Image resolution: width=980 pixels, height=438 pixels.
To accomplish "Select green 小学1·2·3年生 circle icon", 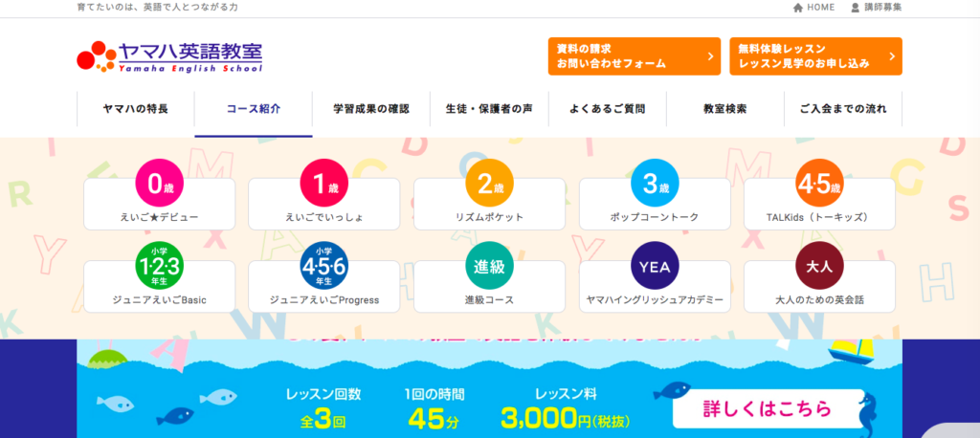I will pos(160,266).
